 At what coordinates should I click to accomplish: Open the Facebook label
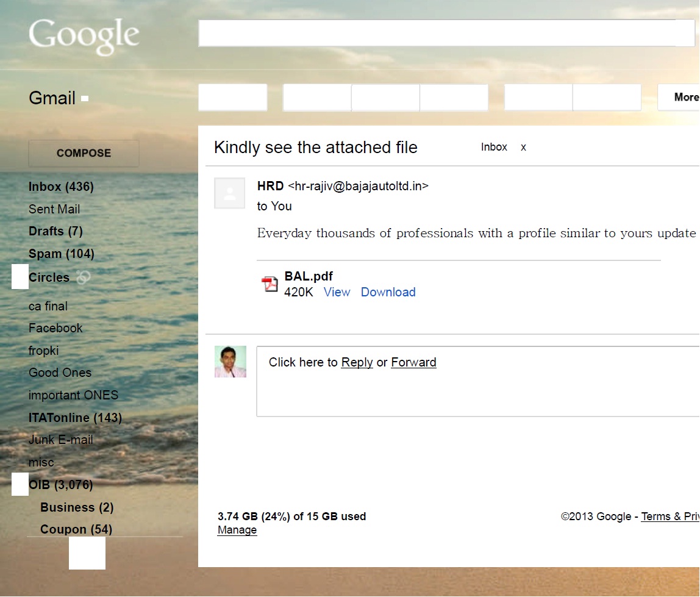tap(55, 328)
